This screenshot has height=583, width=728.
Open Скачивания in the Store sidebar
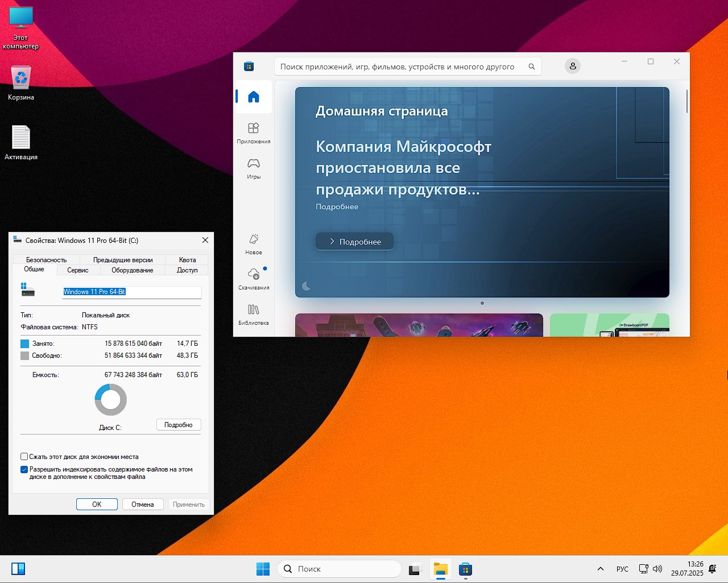coord(254,279)
